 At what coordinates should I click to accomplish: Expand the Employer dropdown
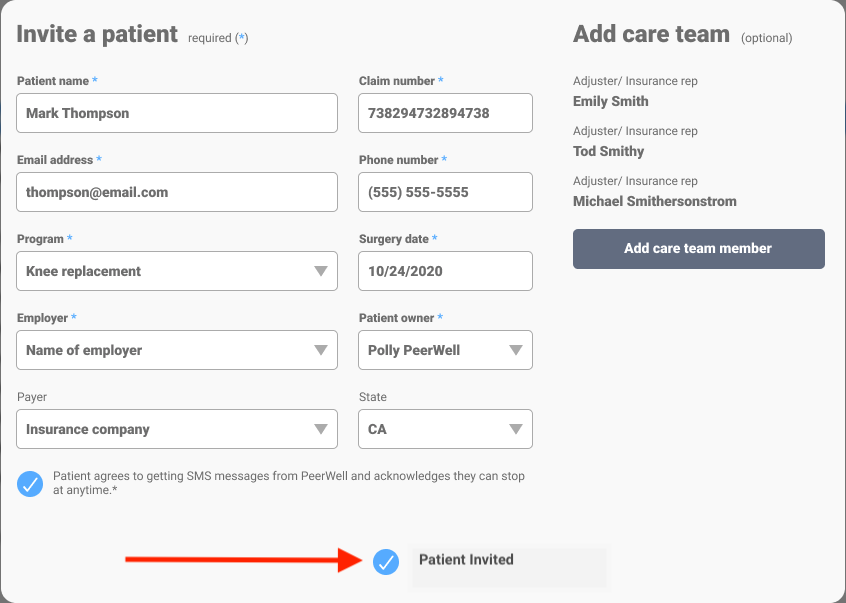177,350
